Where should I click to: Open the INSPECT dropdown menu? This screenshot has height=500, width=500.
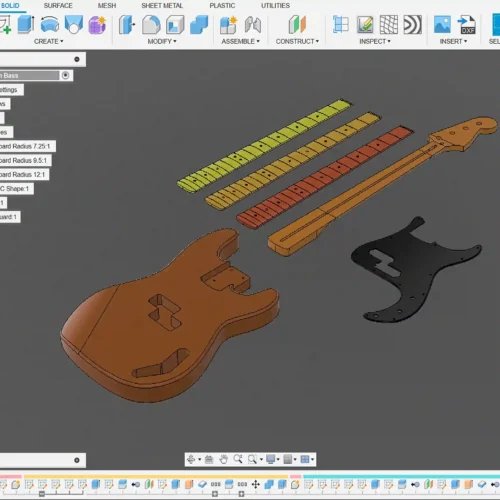click(x=375, y=41)
